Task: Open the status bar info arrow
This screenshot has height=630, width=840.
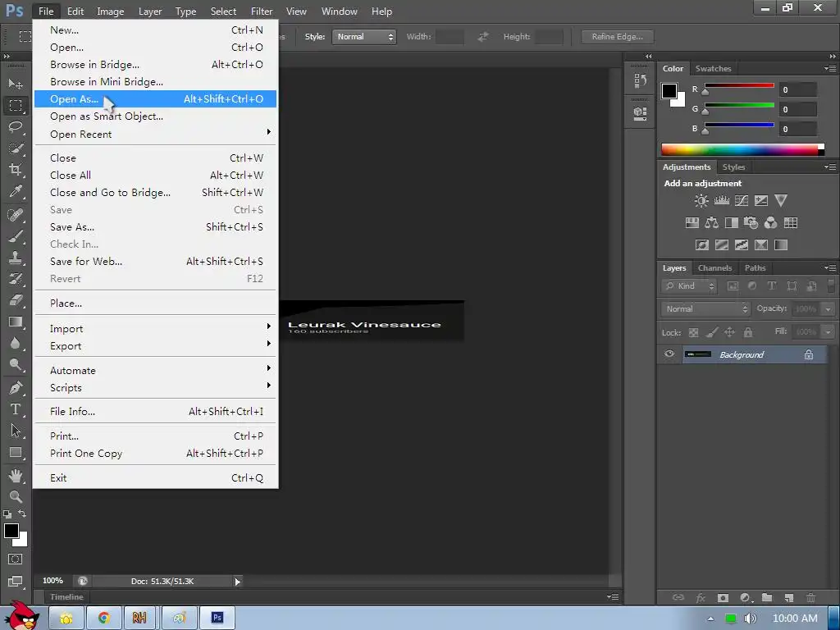Action: tap(237, 582)
